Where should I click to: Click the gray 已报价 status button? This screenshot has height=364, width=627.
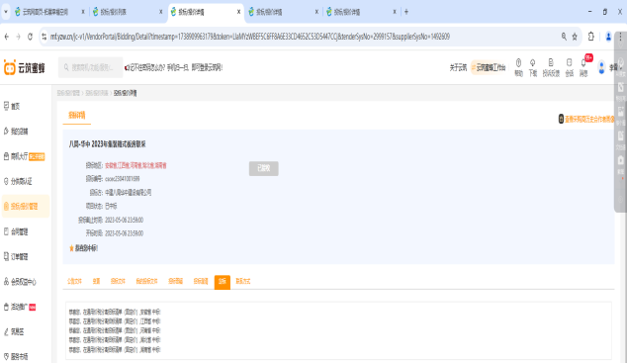point(263,168)
